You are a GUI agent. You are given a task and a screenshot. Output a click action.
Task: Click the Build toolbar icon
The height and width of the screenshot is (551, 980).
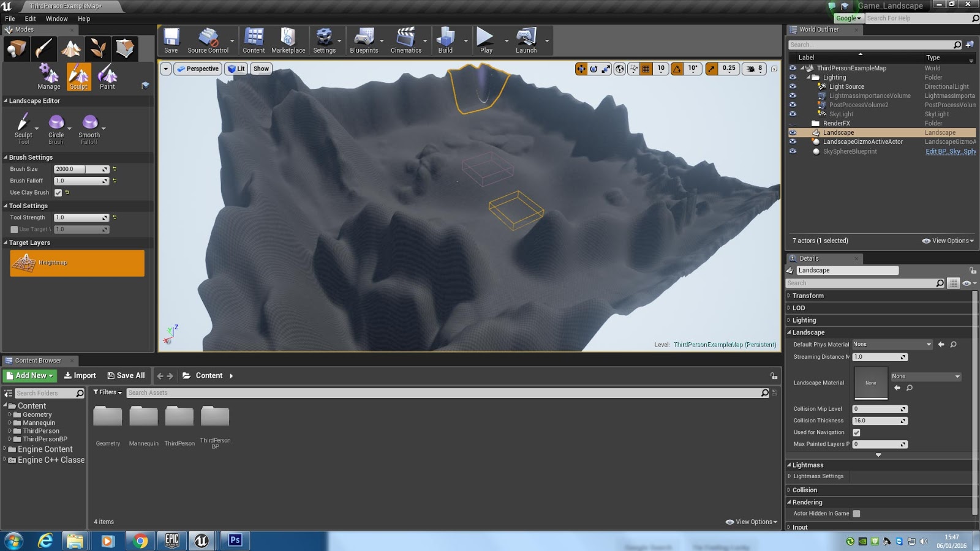click(445, 39)
